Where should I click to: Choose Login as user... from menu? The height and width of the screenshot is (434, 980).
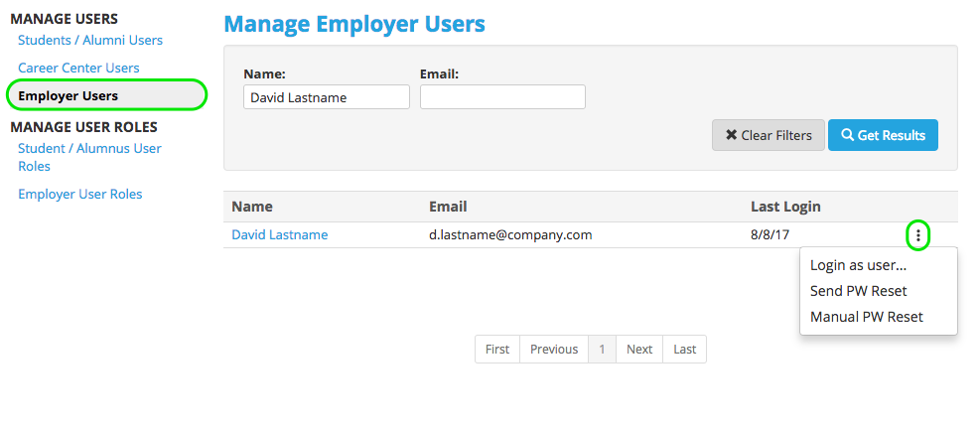(x=858, y=265)
